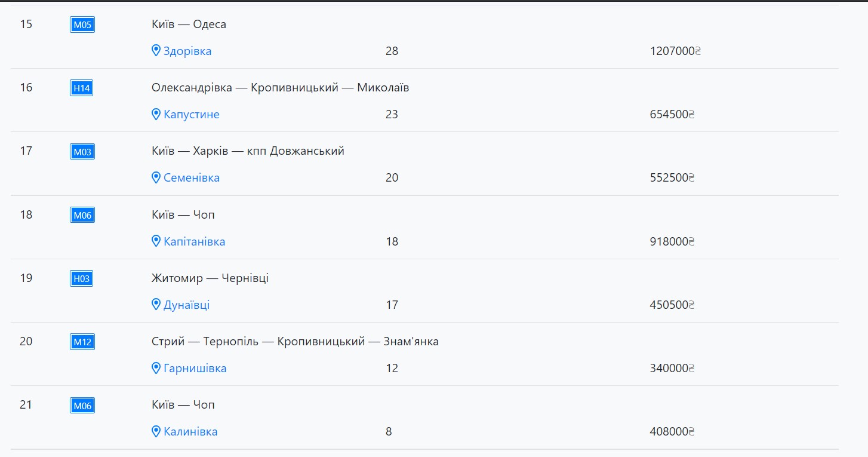This screenshot has width=868, height=457.
Task: Click row number 20 in the list
Action: point(26,341)
